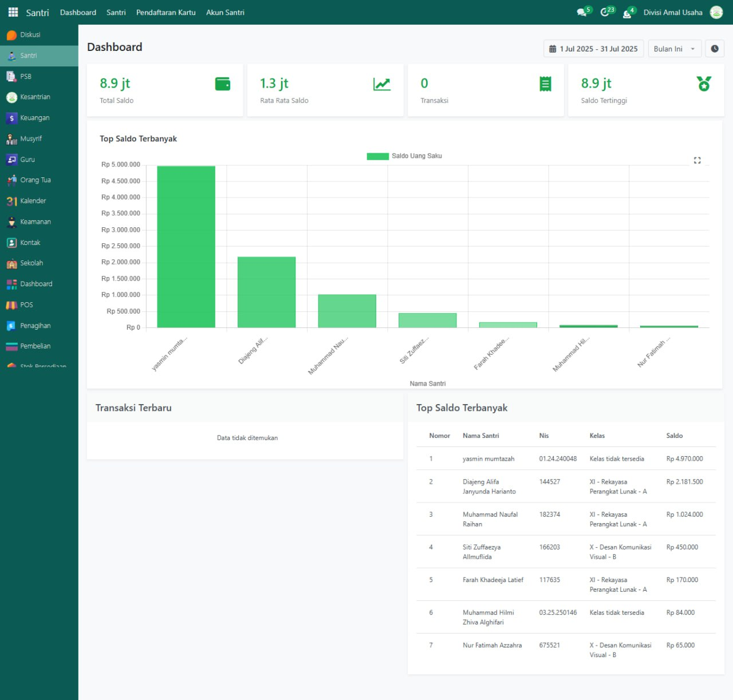Open the POS sidebar app
The height and width of the screenshot is (700, 733).
click(26, 305)
